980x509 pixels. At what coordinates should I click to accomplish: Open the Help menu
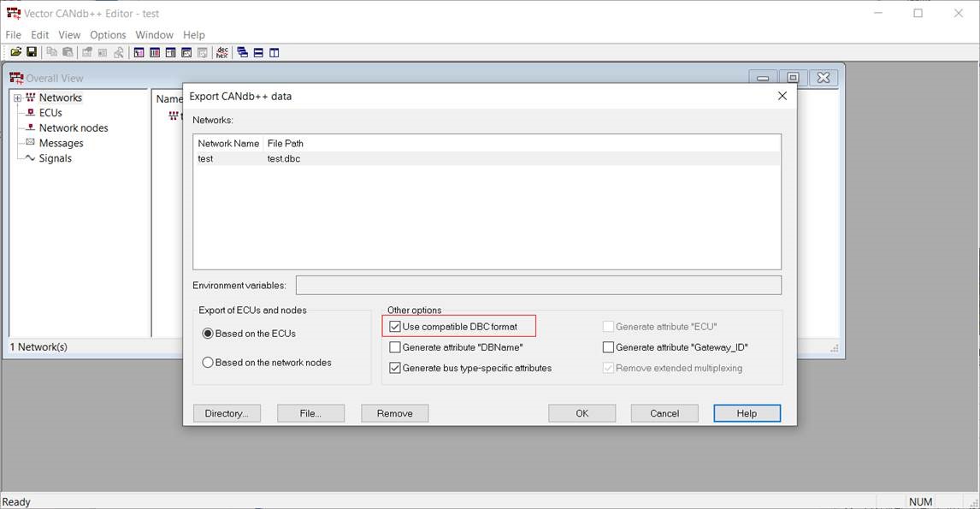[194, 35]
